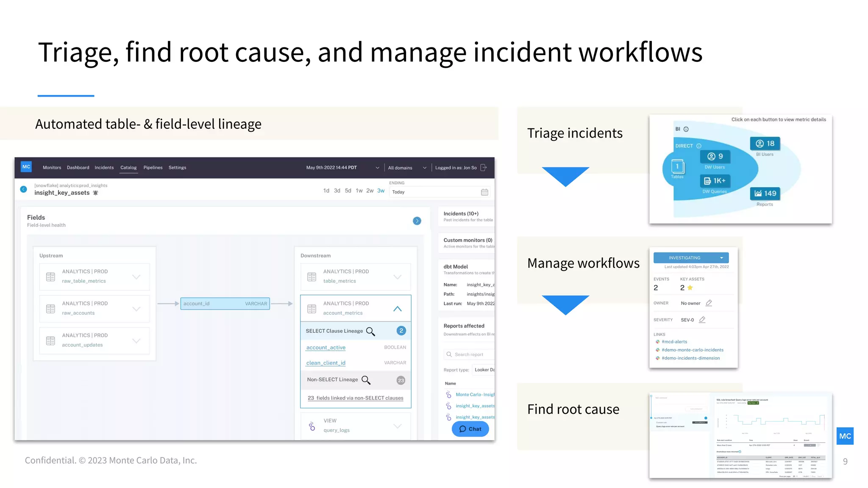
Task: Click Non-SELECT Lineage magnifier icon
Action: coord(366,380)
